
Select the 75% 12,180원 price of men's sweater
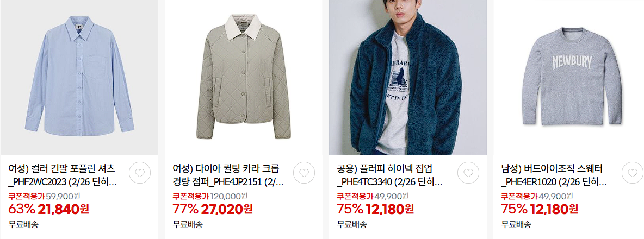(539, 209)
